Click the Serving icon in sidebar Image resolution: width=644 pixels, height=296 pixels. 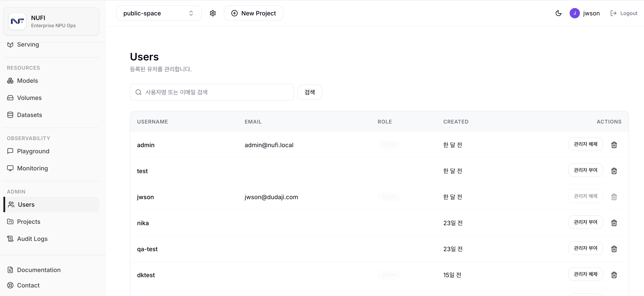10,44
